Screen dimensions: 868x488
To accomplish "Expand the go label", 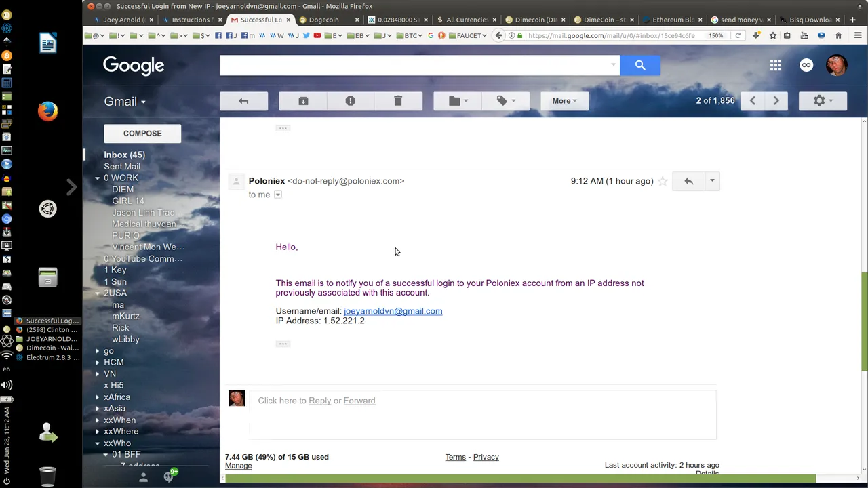I will pos(98,351).
